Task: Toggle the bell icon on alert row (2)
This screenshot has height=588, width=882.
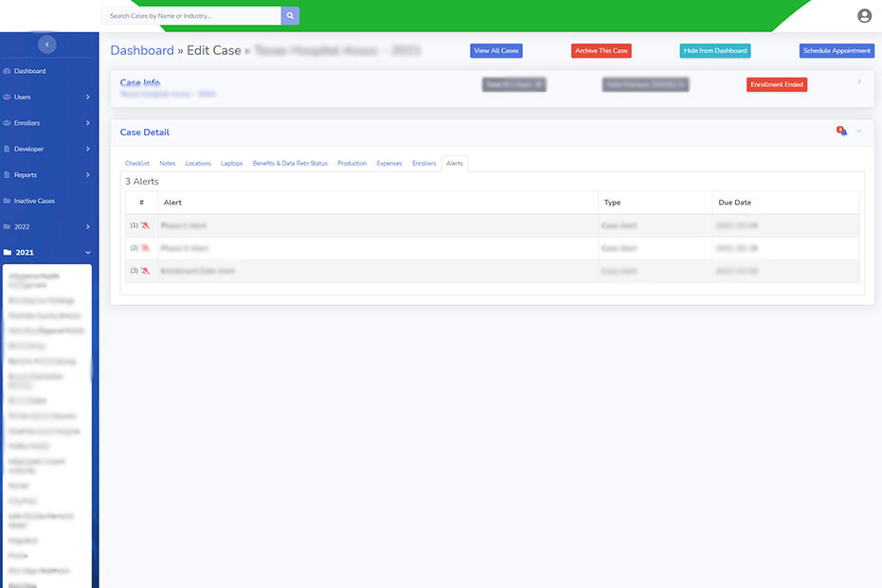Action: point(145,248)
